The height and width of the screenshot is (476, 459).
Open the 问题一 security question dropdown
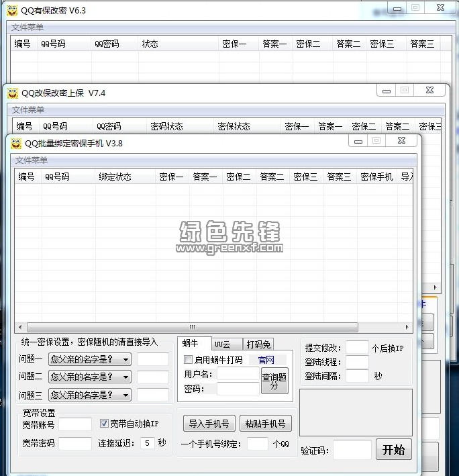[90, 359]
